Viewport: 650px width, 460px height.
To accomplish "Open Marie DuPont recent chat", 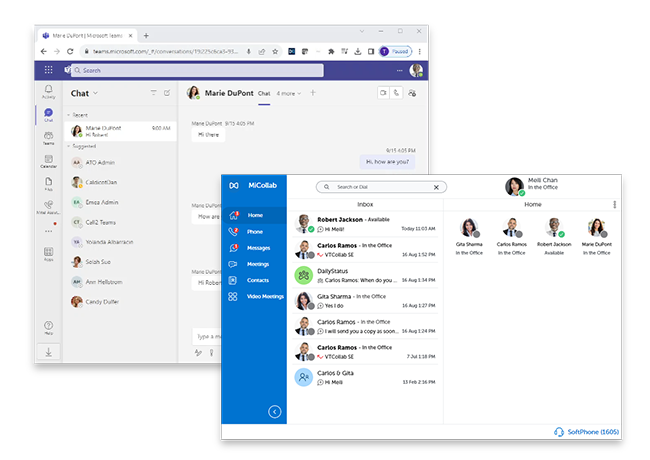I will tap(121, 131).
